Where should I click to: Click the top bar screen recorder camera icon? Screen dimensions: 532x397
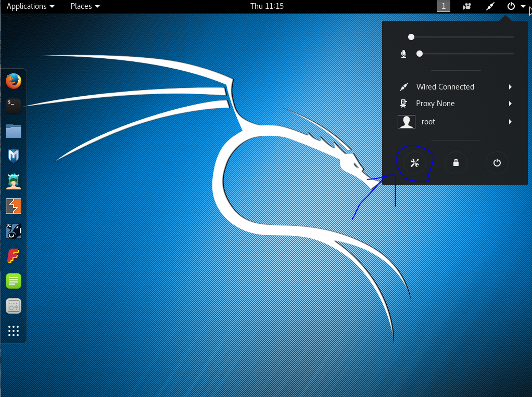pos(467,6)
